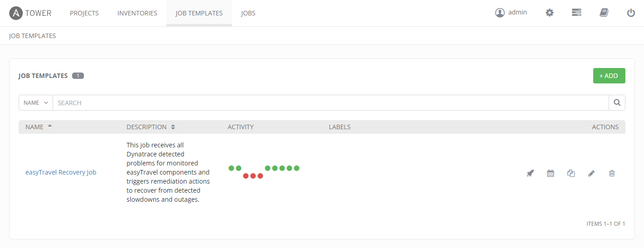Edit easyTravel Recovery Job with pencil icon
The height and width of the screenshot is (248, 644).
pyautogui.click(x=591, y=173)
